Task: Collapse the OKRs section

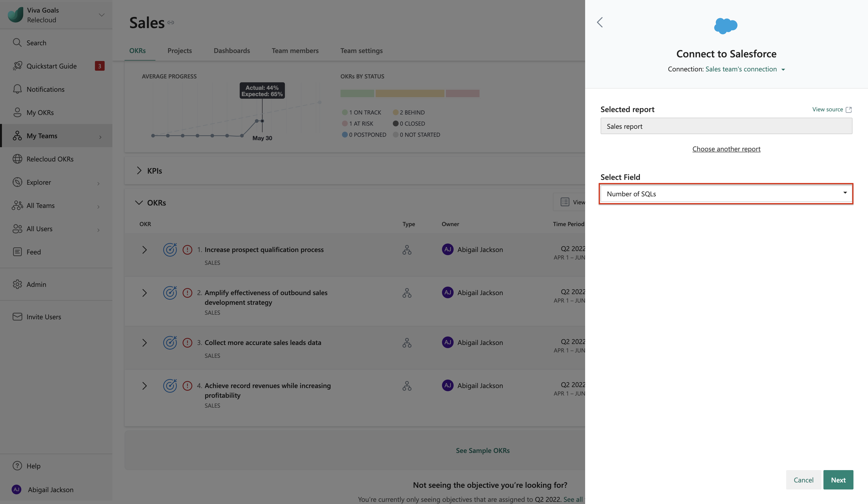Action: (x=139, y=203)
